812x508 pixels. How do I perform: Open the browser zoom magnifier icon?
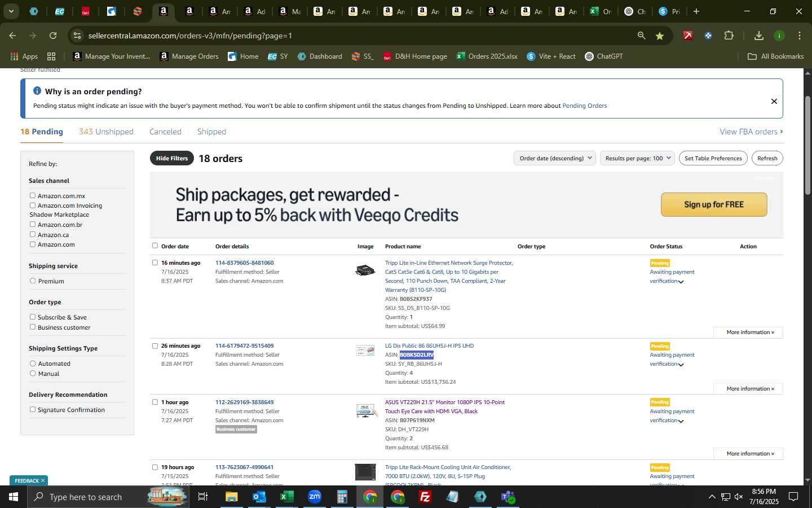point(641,36)
